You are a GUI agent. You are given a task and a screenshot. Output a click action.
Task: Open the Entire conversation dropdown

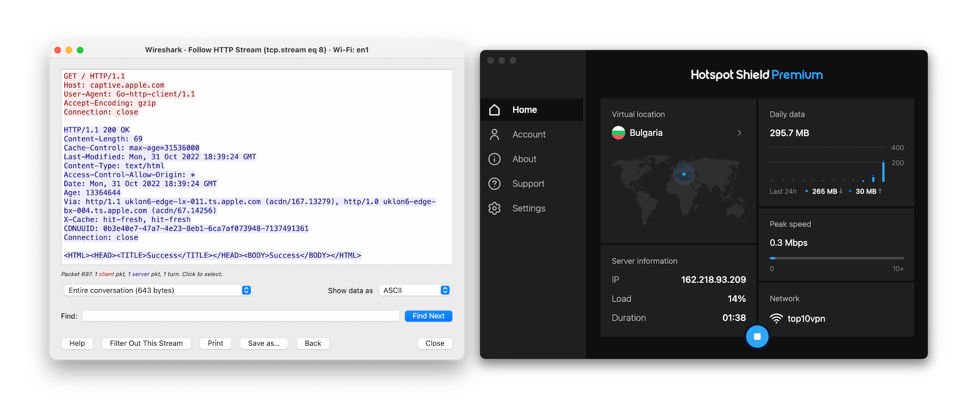click(157, 290)
